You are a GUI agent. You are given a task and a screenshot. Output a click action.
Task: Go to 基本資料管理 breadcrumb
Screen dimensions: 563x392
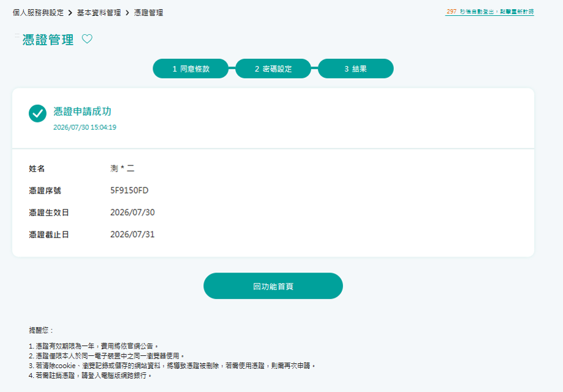[x=99, y=13]
